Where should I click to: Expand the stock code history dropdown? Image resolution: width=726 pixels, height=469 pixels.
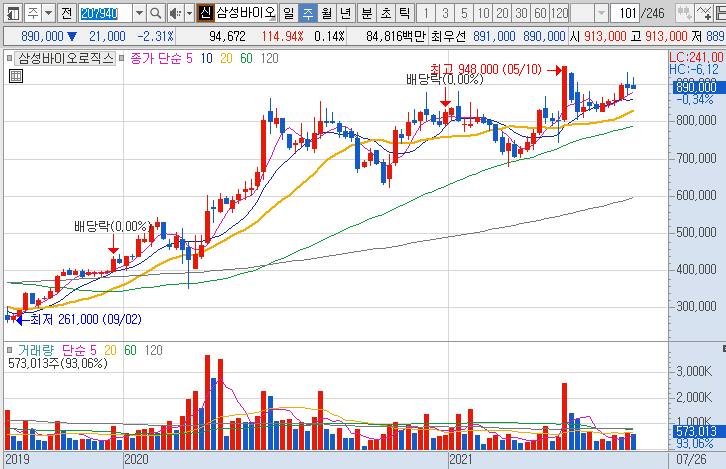pos(139,13)
